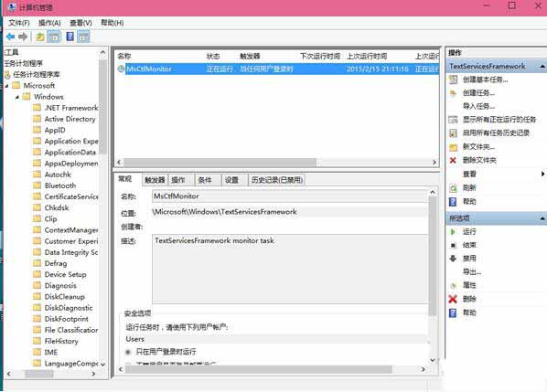Click the Up one level toolbar icon
547x392 pixels.
pyautogui.click(x=40, y=37)
